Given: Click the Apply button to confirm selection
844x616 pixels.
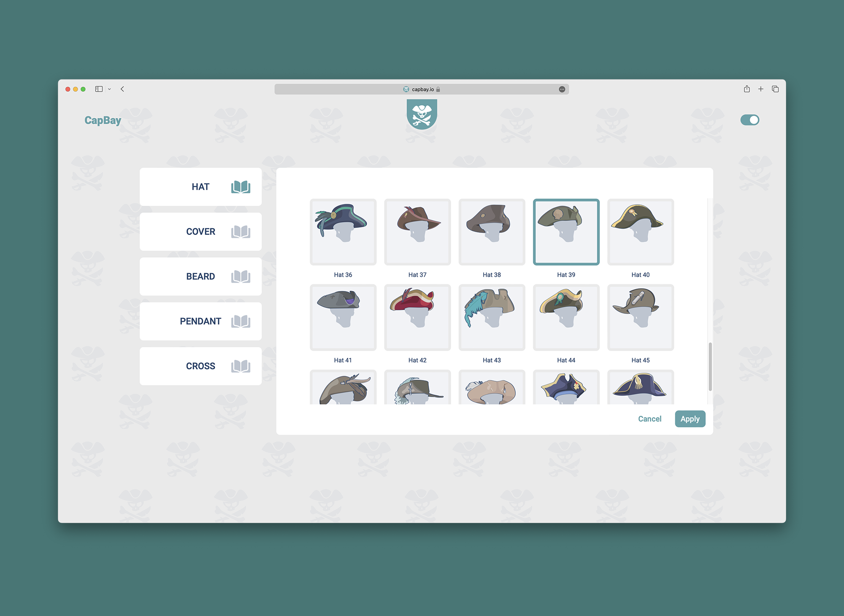Looking at the screenshot, I should coord(690,419).
